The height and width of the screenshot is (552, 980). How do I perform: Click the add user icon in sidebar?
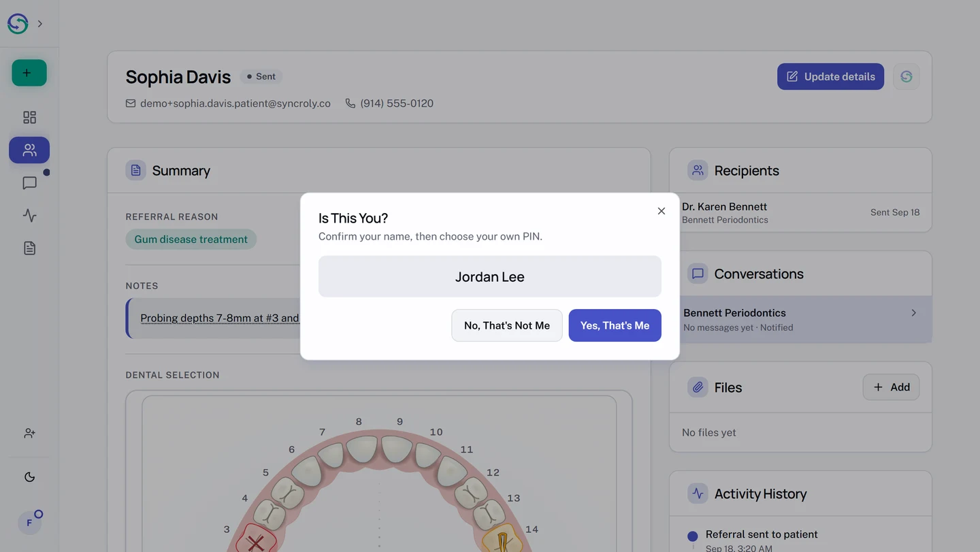(29, 433)
